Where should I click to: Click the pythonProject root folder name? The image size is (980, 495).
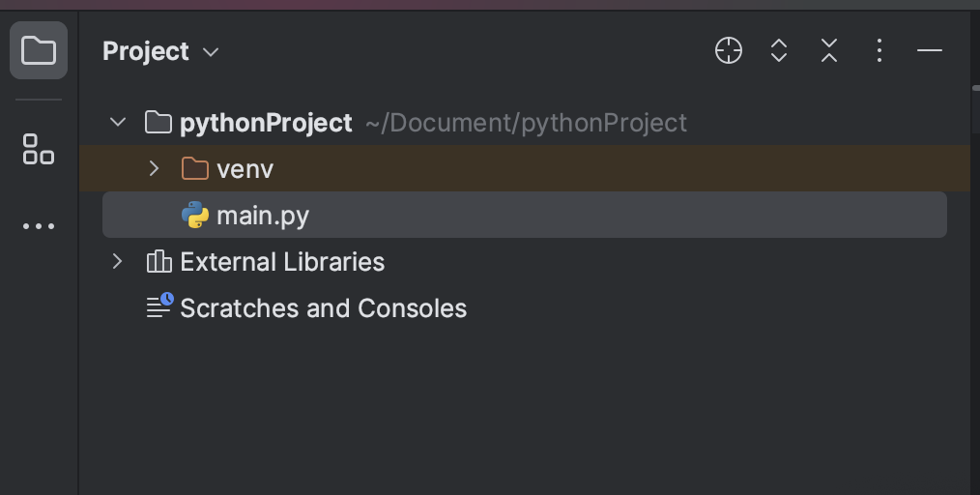coord(266,123)
